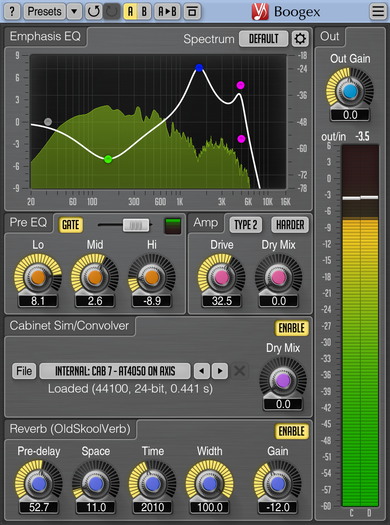Viewport: 390px width, 525px height.
Task: Click the Amp Dry Mix knob
Action: pos(279,278)
